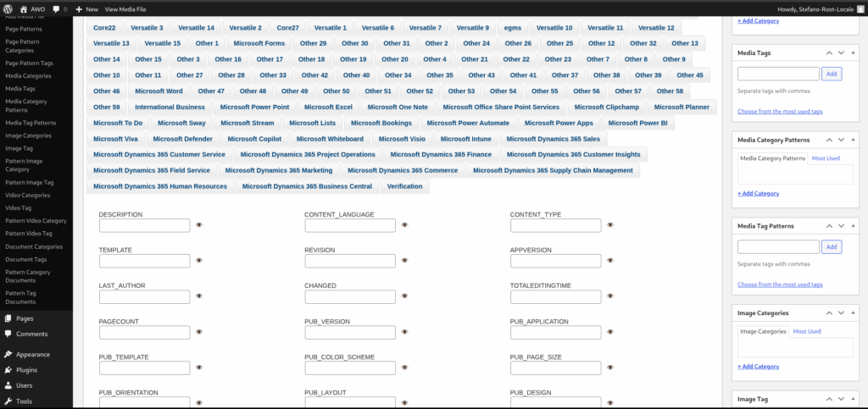The height and width of the screenshot is (409, 868).
Task: Switch to Microsoft Copilot tab
Action: tap(254, 139)
